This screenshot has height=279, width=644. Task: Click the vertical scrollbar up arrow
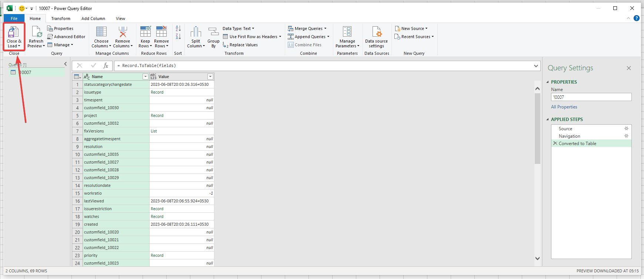pos(537,88)
